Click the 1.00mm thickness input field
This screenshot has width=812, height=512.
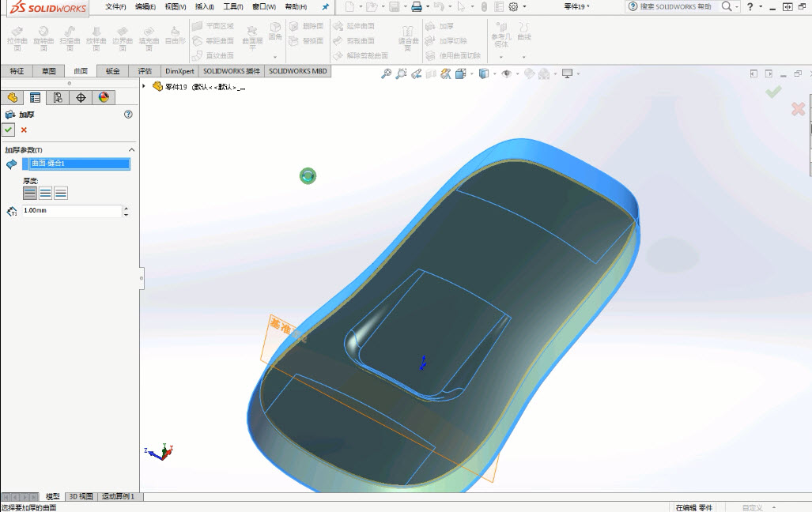coord(71,211)
